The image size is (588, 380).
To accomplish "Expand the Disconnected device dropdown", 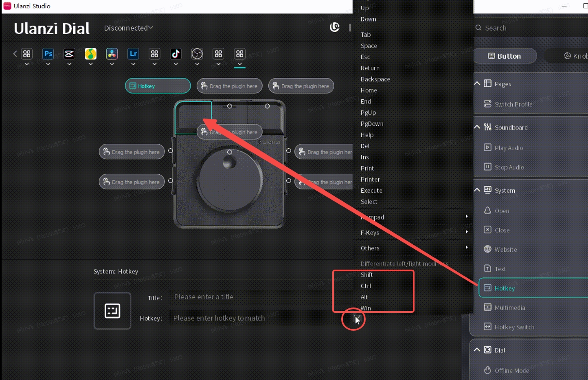I will click(128, 28).
